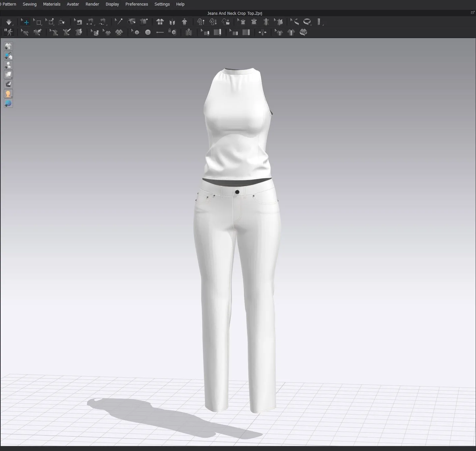This screenshot has width=476, height=451.
Task: Activate Tack on Avatar tool
Action: 131,22
